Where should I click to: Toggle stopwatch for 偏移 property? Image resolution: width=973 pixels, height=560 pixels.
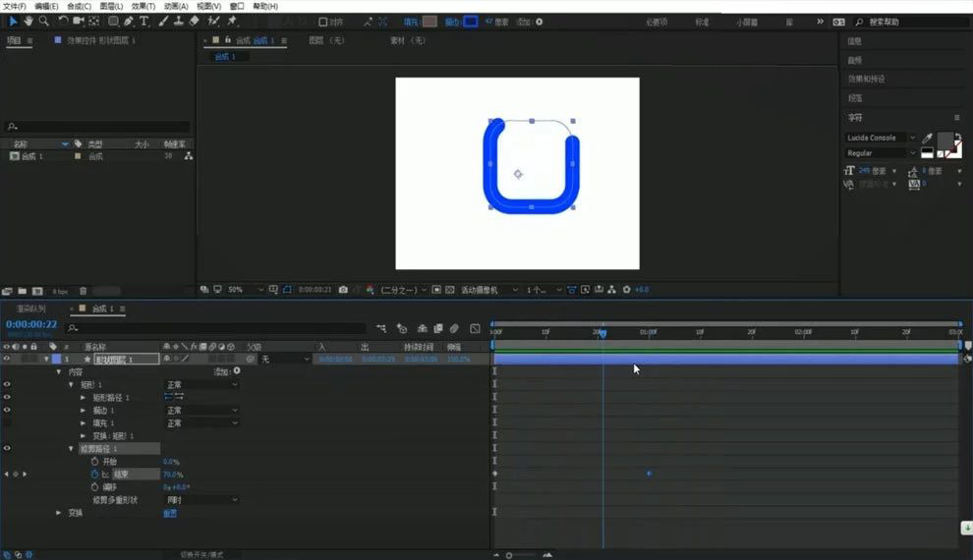[x=94, y=487]
